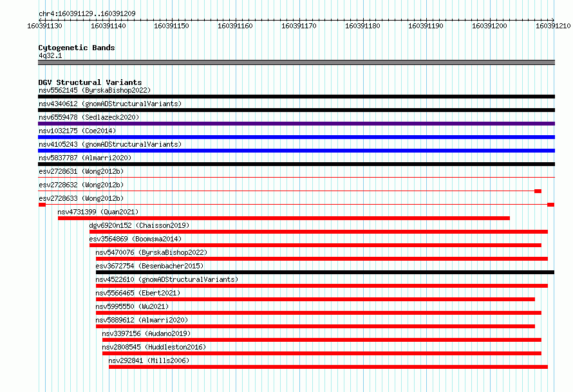Image resolution: width=573 pixels, height=392 pixels.
Task: Click the red bar under dgv6920n152
Action: (x=319, y=232)
